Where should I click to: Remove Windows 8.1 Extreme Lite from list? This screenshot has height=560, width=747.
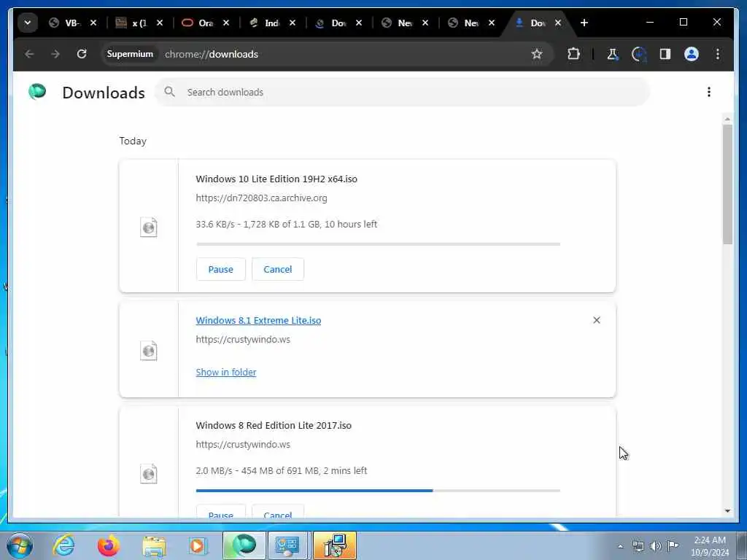click(x=597, y=320)
